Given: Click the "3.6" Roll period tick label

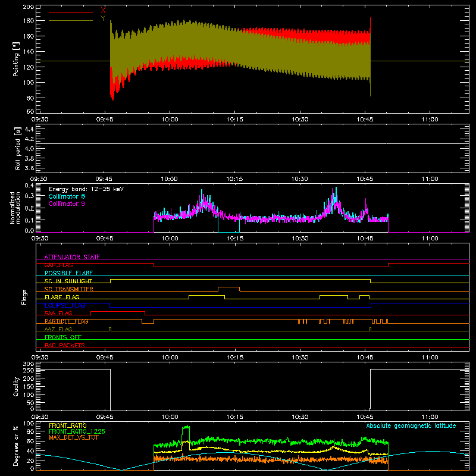Looking at the screenshot, I should 29,168.
